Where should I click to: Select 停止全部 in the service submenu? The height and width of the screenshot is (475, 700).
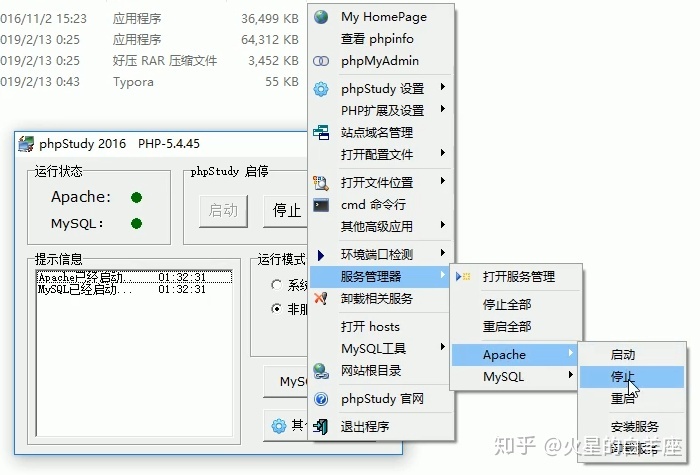pos(516,304)
